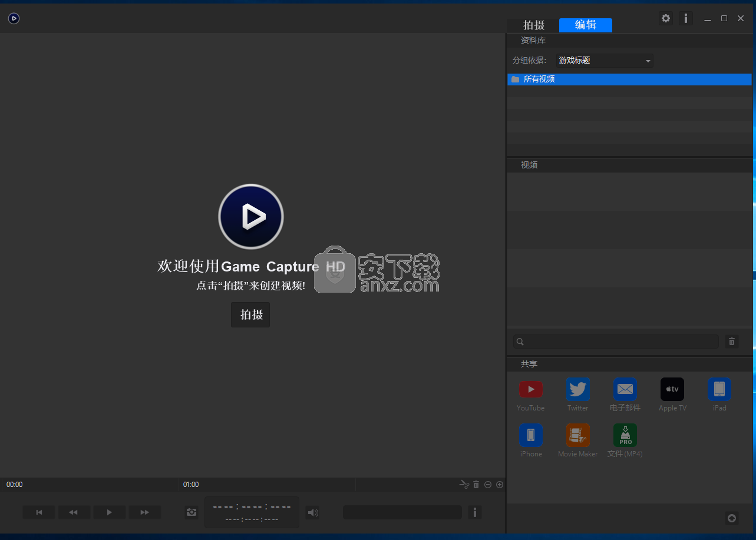
Task: Export to Movie Maker
Action: coord(578,435)
